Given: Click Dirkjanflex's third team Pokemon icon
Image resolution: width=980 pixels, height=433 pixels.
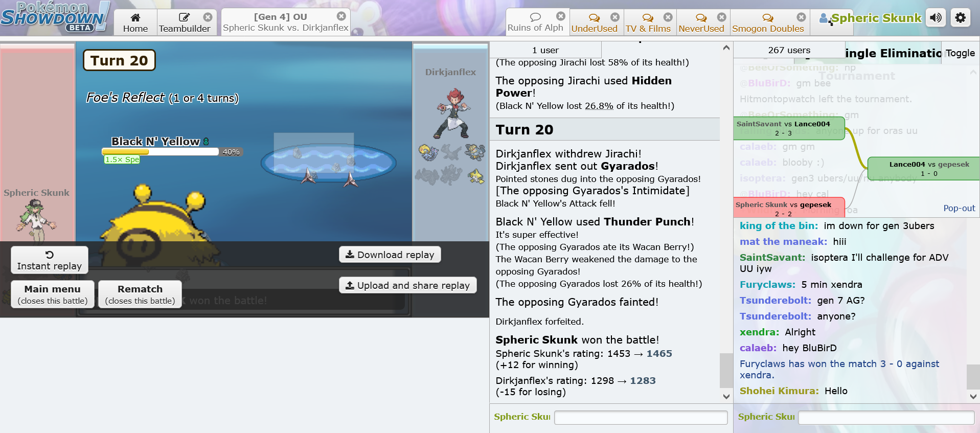Looking at the screenshot, I should click(x=475, y=152).
